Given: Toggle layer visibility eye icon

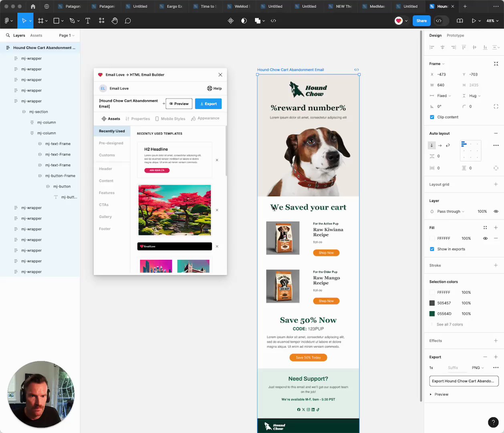Looking at the screenshot, I should click(x=496, y=211).
